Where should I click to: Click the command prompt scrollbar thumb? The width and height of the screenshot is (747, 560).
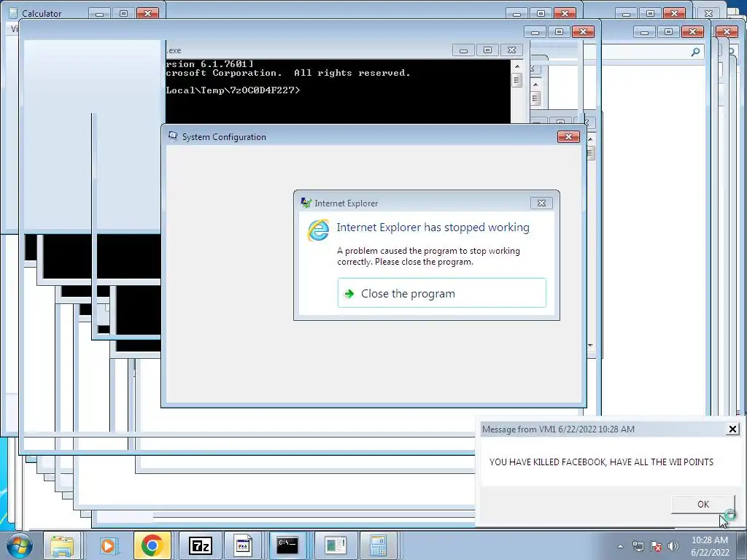(517, 80)
